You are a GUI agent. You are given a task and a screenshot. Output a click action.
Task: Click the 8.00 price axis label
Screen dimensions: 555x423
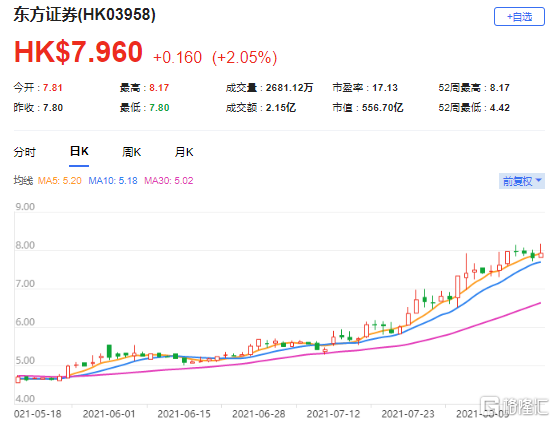(x=25, y=245)
